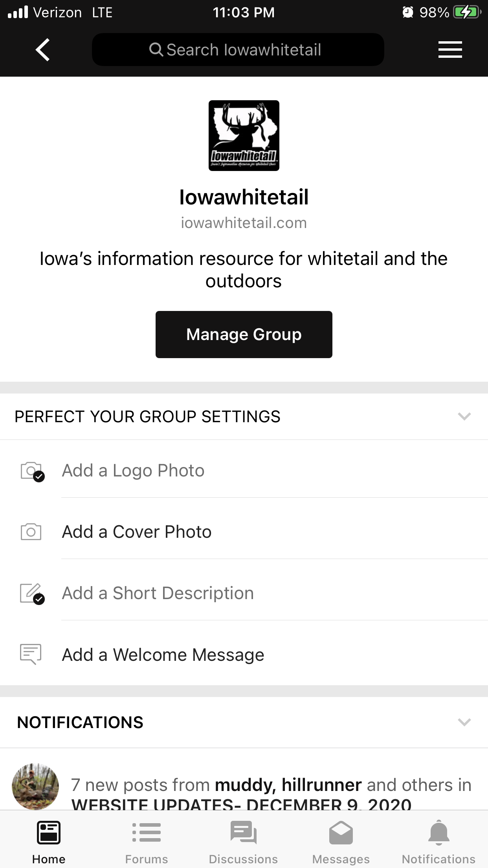488x868 pixels.
Task: Tap the Cover Photo camera icon
Action: pyautogui.click(x=31, y=532)
